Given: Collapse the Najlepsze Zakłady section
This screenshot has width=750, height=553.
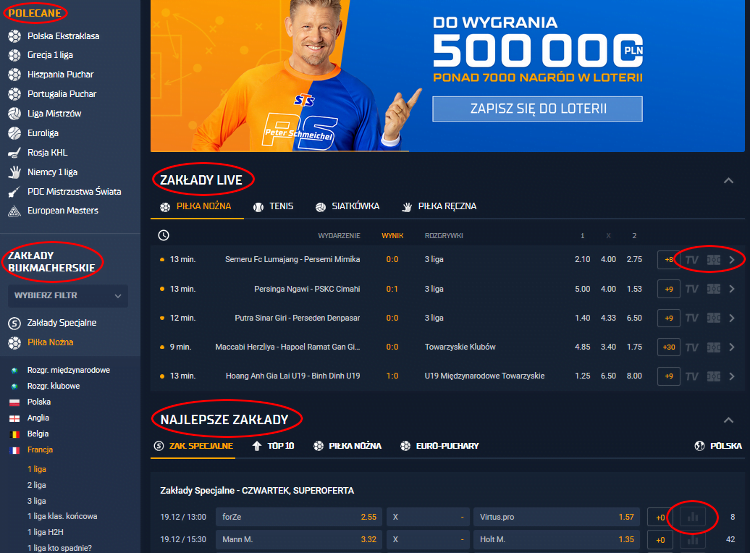Looking at the screenshot, I should [728, 420].
